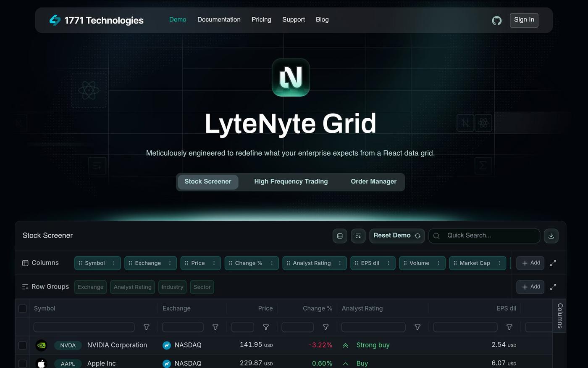This screenshot has height=368, width=588.
Task: Switch to High Frequency Trading tab
Action: [291, 182]
